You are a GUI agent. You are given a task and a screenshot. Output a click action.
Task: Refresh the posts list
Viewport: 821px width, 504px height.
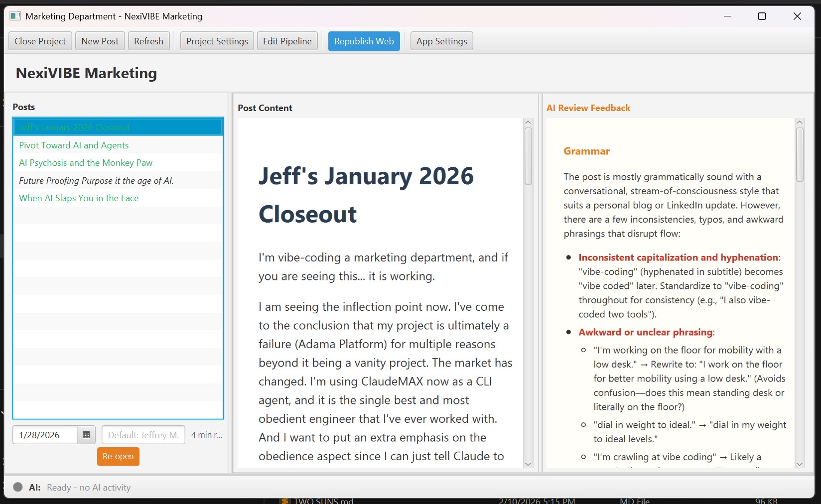(148, 41)
